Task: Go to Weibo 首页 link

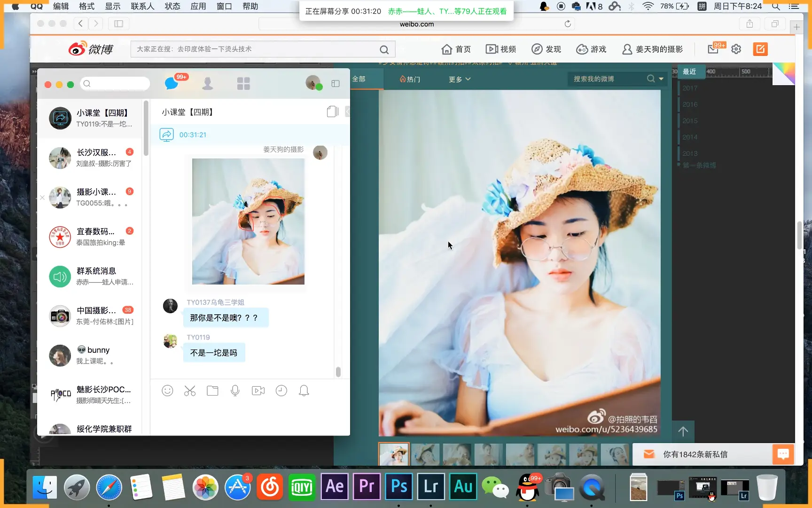Action: click(x=456, y=49)
